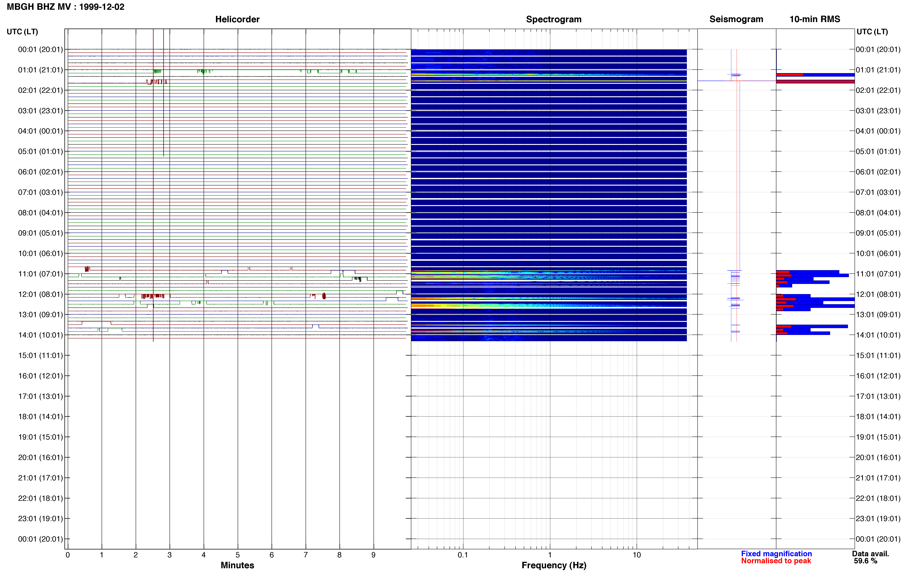Click left time label '02:01 (22:01)'
The width and height of the screenshot is (924, 578).
(41, 90)
